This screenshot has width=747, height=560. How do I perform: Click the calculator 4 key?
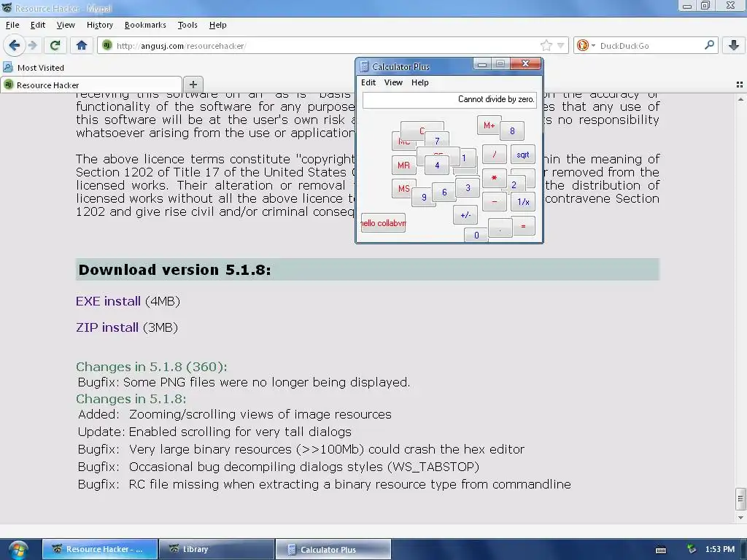pyautogui.click(x=437, y=166)
